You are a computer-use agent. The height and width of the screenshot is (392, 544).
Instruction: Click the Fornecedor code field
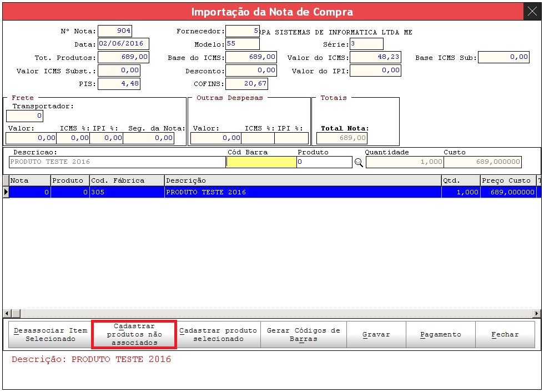243,31
